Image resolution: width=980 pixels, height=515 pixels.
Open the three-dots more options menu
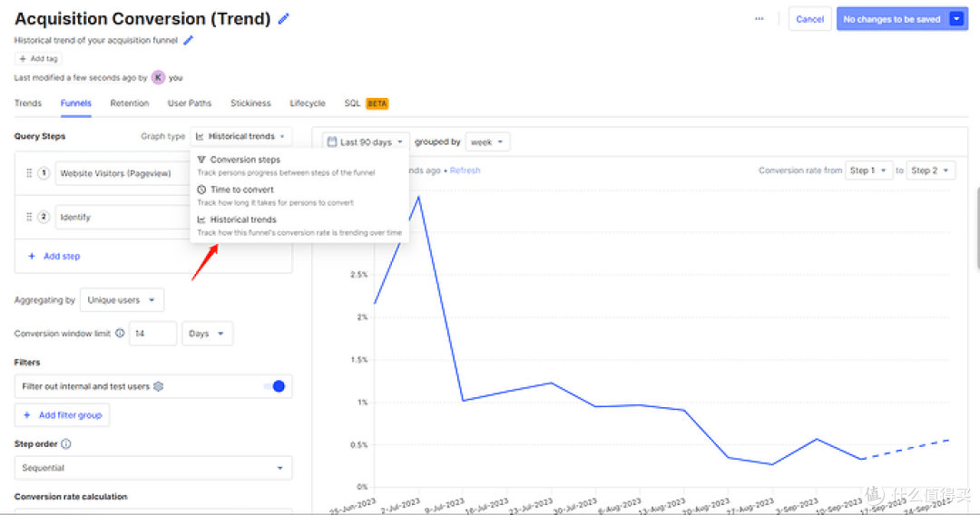pos(759,19)
